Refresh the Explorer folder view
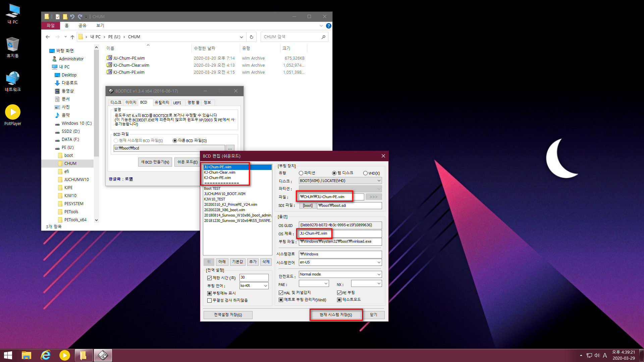Image resolution: width=644 pixels, height=362 pixels. pyautogui.click(x=252, y=37)
